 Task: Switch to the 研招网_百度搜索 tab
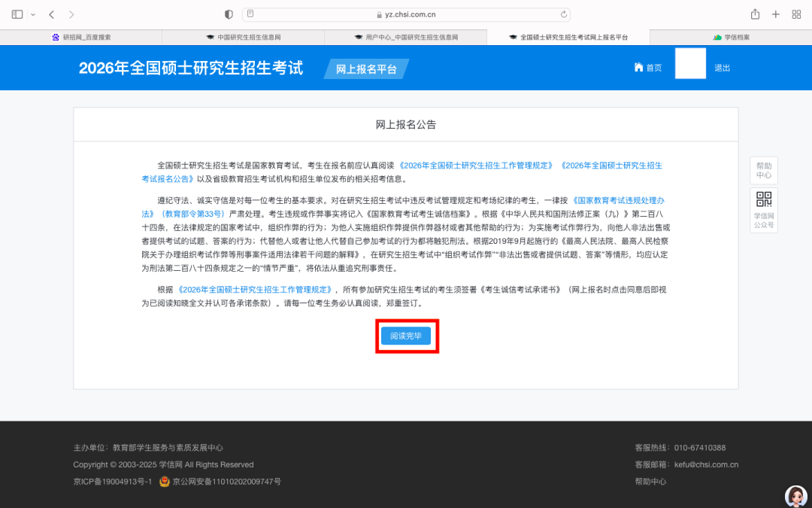pyautogui.click(x=81, y=37)
